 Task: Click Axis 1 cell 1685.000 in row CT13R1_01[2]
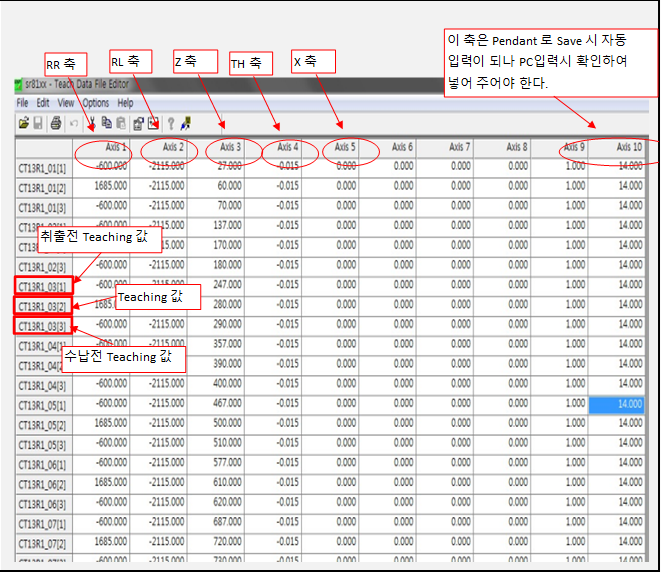tap(101, 186)
